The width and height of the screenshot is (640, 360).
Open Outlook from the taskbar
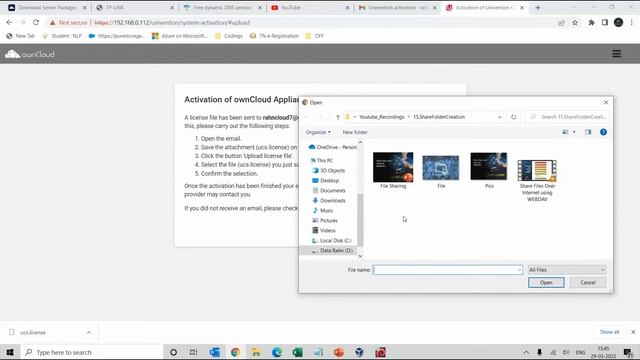pyautogui.click(x=215, y=352)
